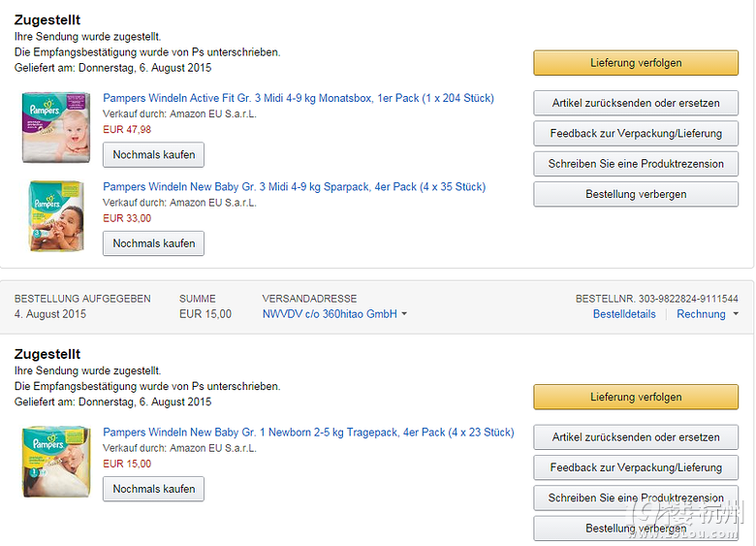
Task: Expand the Rechnung dropdown arrow
Action: pos(736,314)
